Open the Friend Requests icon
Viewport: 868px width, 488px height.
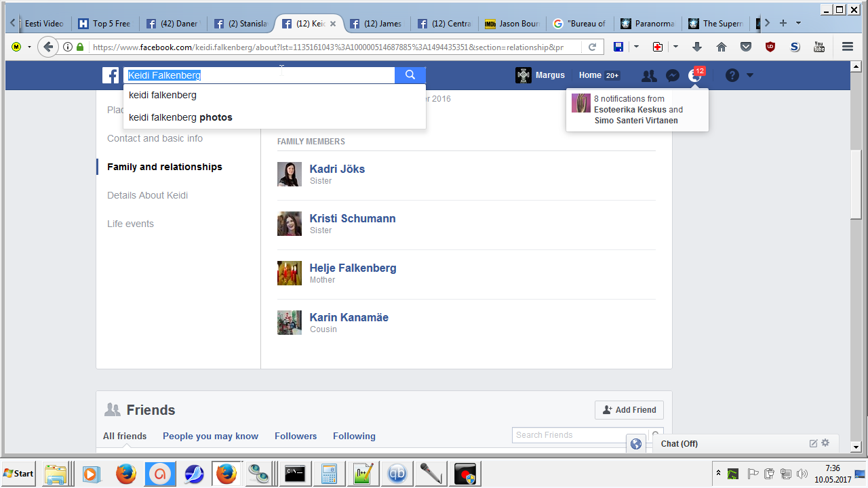[x=649, y=76]
